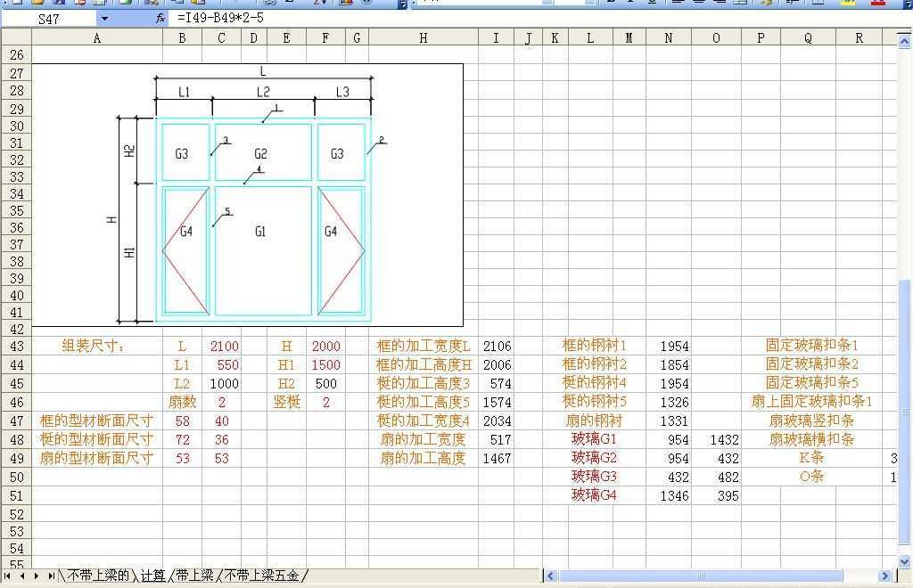The image size is (913, 588).
Task: Click the window diagram image
Action: tap(248, 195)
